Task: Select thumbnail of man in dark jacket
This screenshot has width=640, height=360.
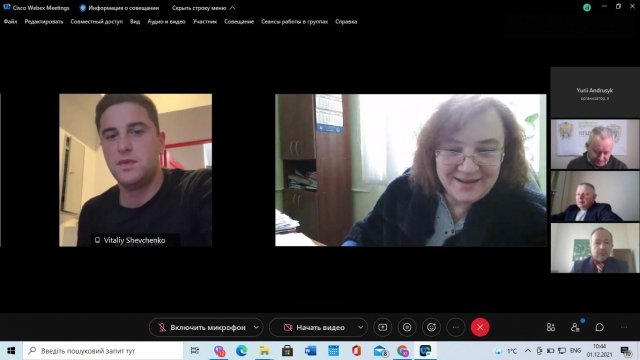Action: pos(595,196)
